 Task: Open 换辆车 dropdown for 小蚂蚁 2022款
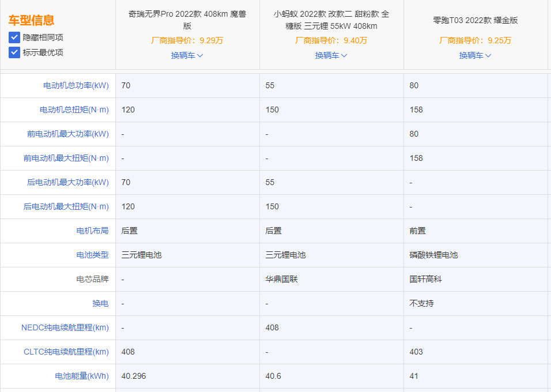[331, 55]
